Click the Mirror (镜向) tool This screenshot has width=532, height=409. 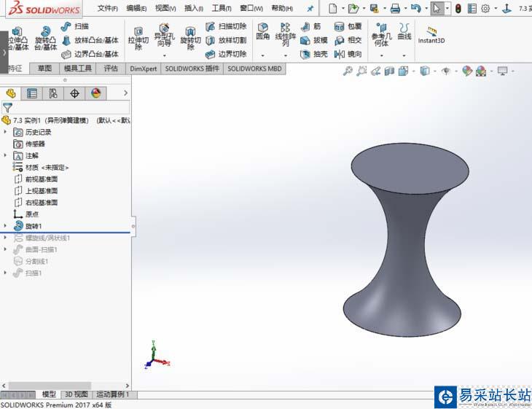[348, 54]
